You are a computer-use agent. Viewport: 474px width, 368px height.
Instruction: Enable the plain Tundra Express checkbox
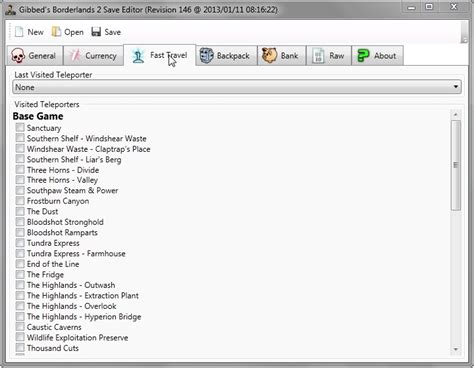click(20, 243)
